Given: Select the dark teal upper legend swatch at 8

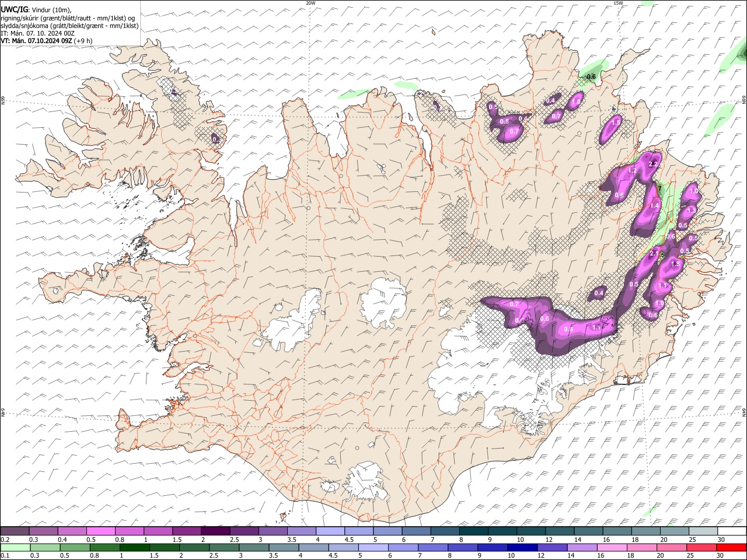Looking at the screenshot, I should click(x=474, y=531).
